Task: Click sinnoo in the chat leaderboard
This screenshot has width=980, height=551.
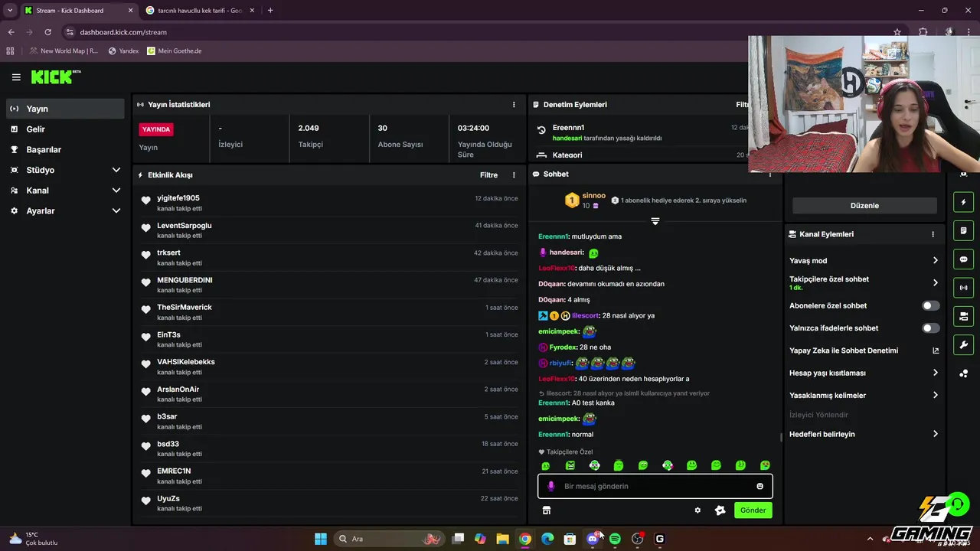Action: (x=593, y=196)
